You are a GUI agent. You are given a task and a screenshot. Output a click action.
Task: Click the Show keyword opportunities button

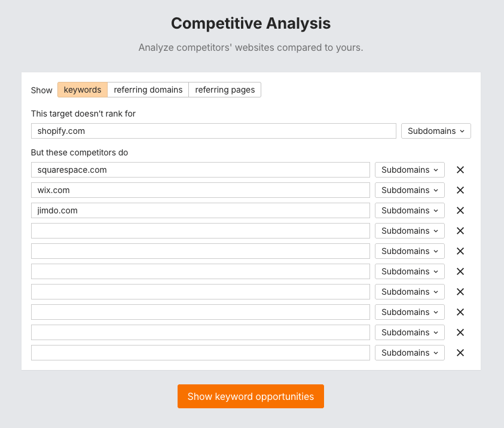(251, 396)
